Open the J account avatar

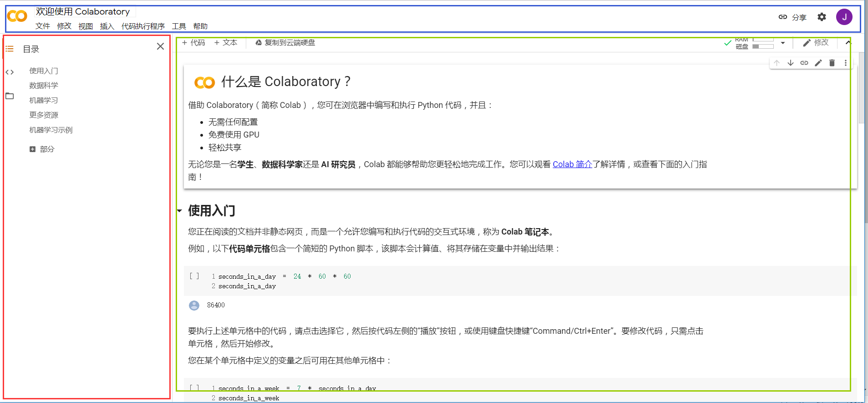(x=844, y=17)
